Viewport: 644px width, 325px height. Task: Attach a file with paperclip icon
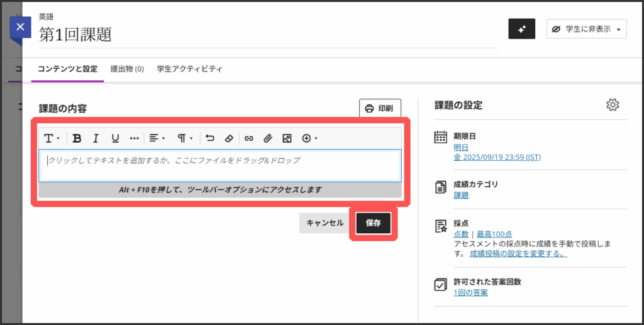tap(267, 138)
